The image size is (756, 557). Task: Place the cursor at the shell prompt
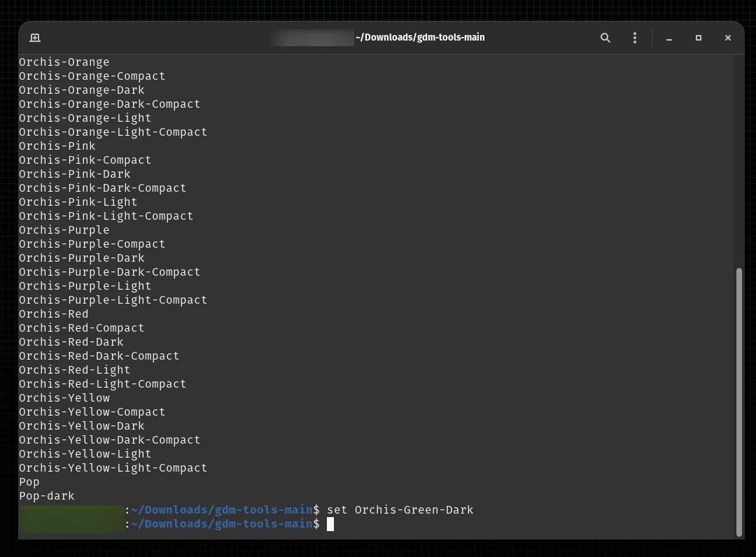(329, 523)
